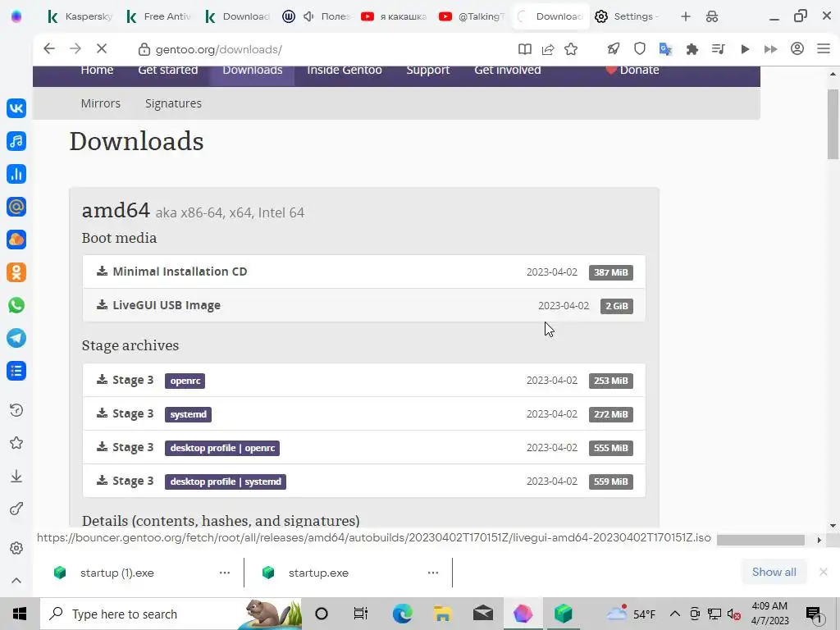The image size is (840, 630).
Task: Open File Explorer from taskbar
Action: coord(442,614)
